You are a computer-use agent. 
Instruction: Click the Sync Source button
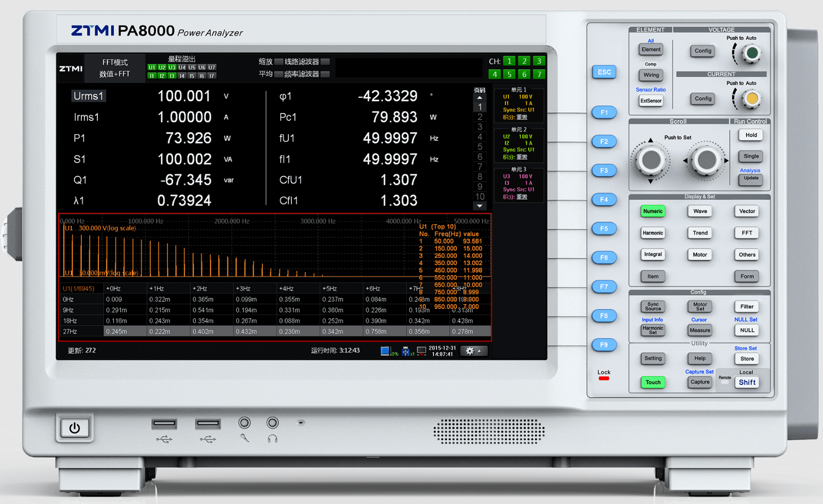[x=653, y=306]
